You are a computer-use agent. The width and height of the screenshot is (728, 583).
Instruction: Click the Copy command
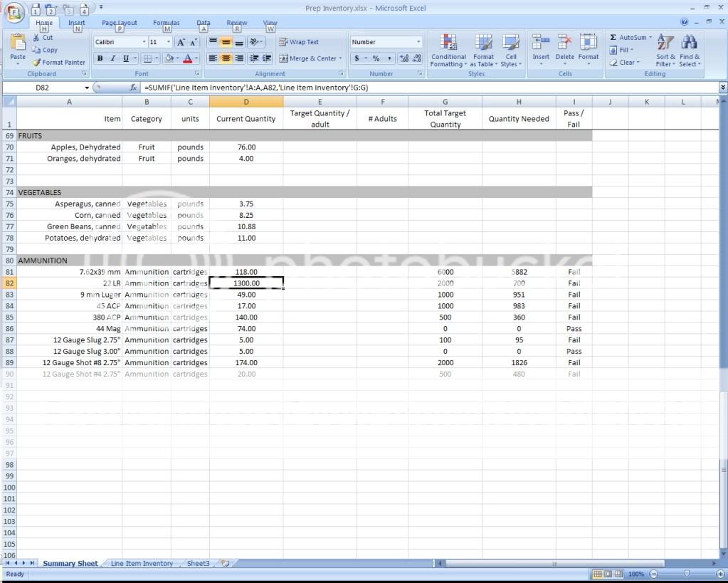(45, 50)
